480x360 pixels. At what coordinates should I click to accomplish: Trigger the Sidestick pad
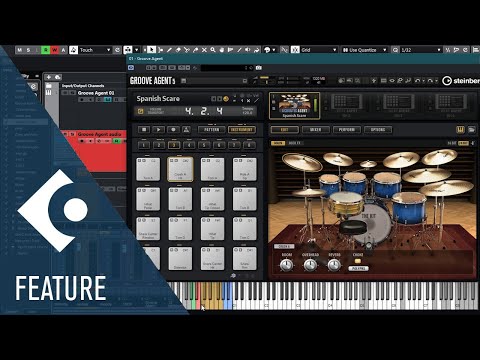click(180, 258)
